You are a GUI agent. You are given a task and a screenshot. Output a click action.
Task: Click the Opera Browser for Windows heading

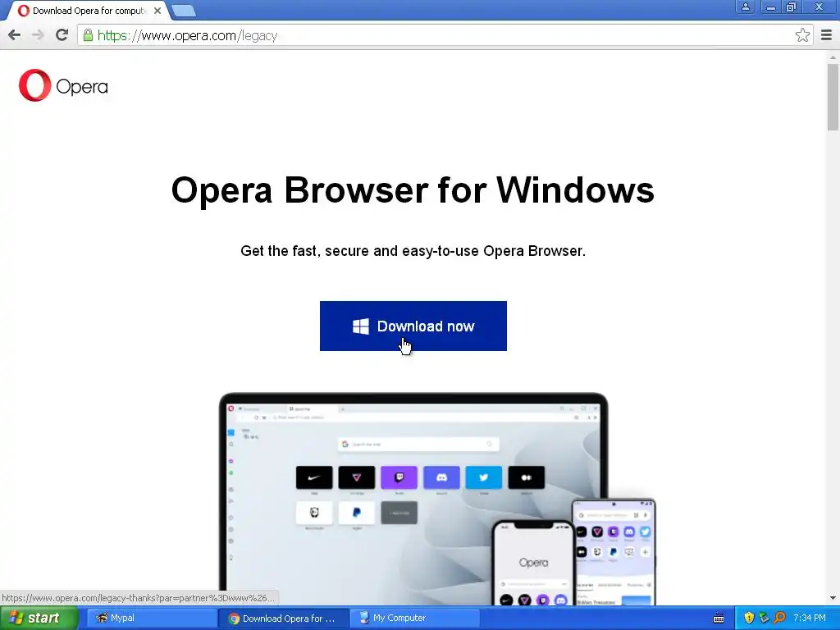point(413,189)
